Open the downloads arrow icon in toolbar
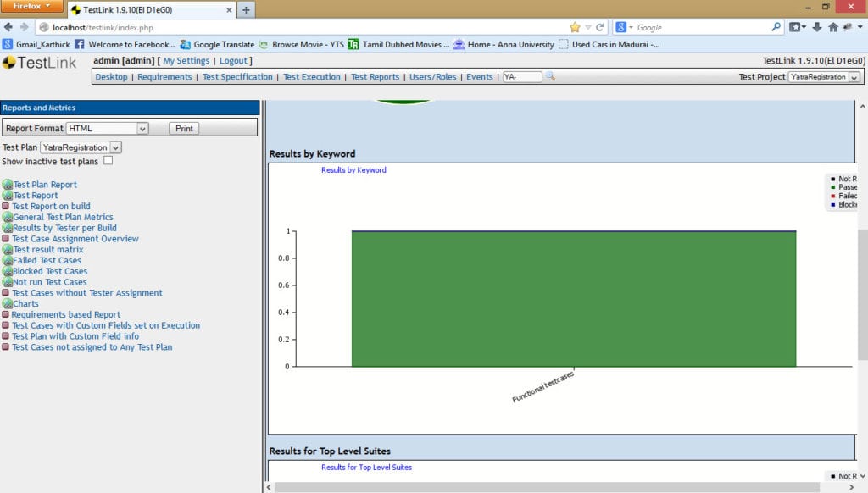This screenshot has height=493, width=868. [816, 27]
